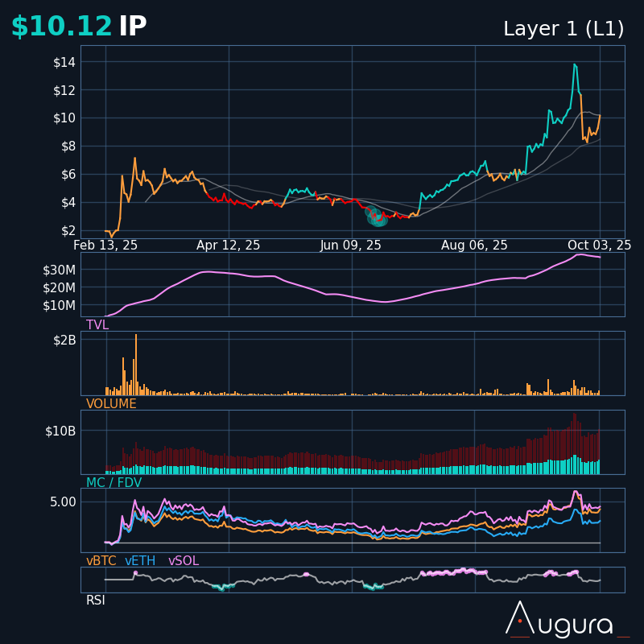Click the Jun 09, 25 date label
Viewport: 644px width, 644px height.
[x=351, y=246]
